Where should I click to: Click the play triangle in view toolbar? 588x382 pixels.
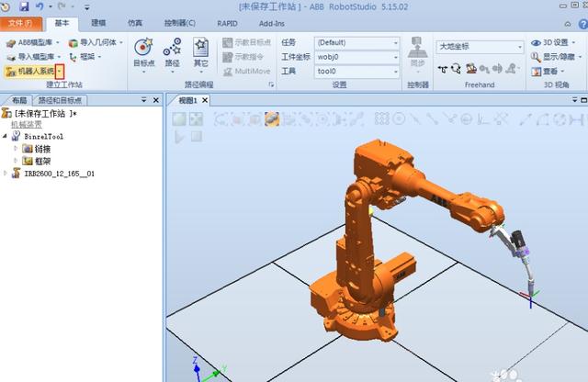point(179,137)
